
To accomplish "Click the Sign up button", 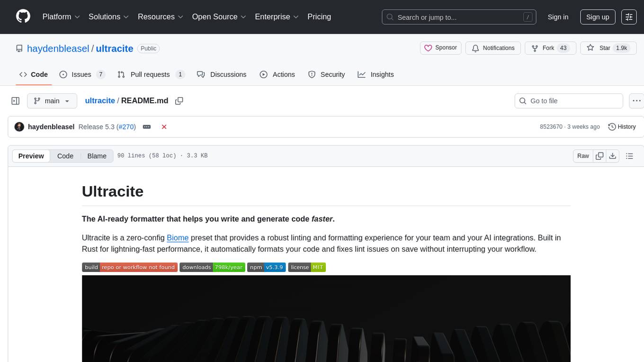I will 598,17.
